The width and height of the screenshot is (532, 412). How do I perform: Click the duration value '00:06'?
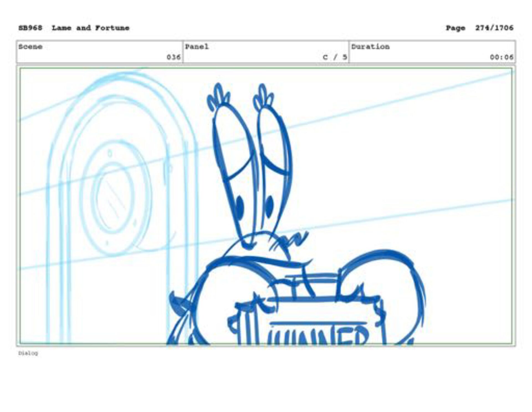502,57
